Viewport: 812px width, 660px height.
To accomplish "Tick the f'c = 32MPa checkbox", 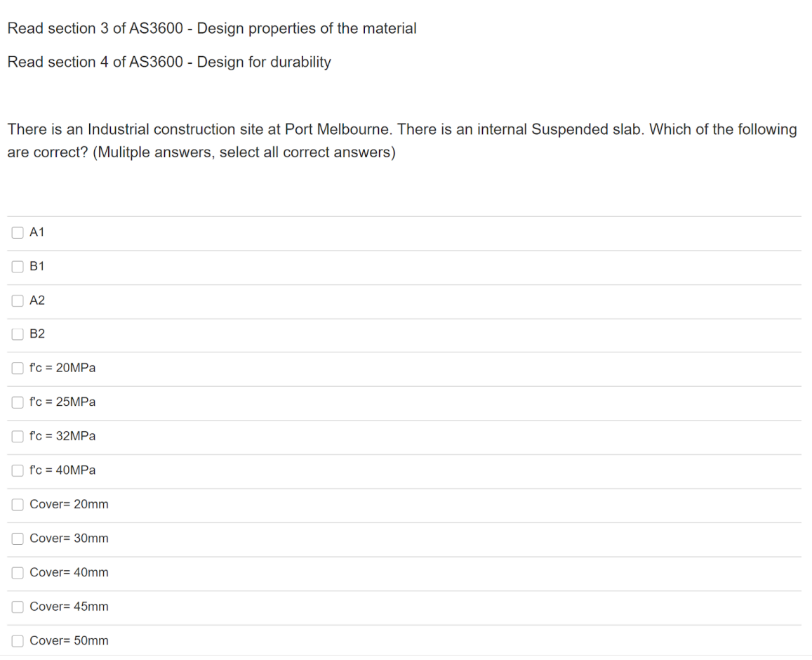I will pyautogui.click(x=18, y=436).
